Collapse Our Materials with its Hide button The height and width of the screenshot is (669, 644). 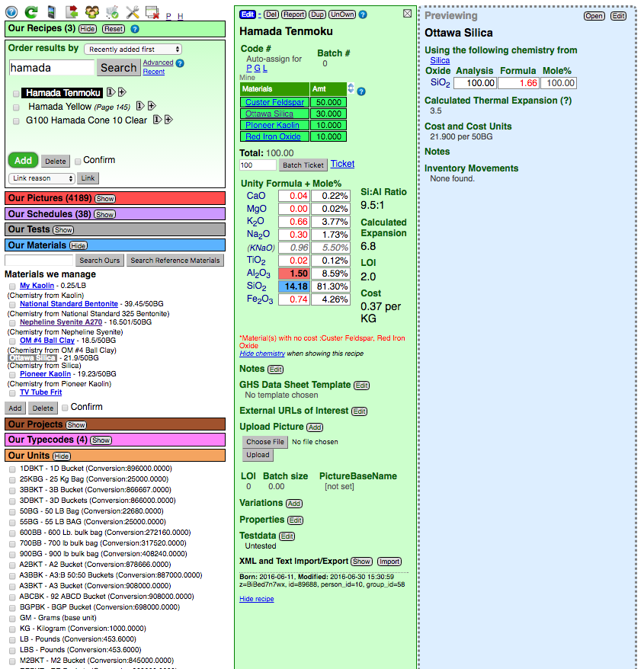(78, 246)
